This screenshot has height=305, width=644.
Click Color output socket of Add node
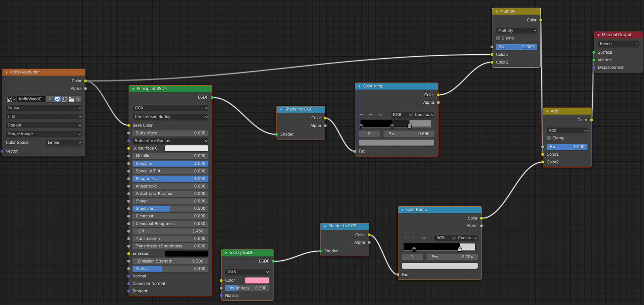tap(591, 120)
